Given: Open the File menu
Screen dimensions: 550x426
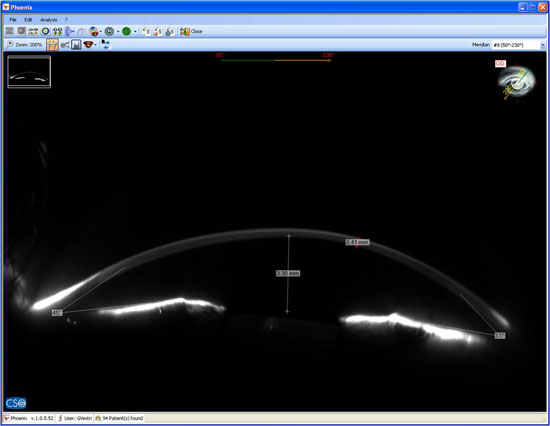Looking at the screenshot, I should tap(13, 20).
